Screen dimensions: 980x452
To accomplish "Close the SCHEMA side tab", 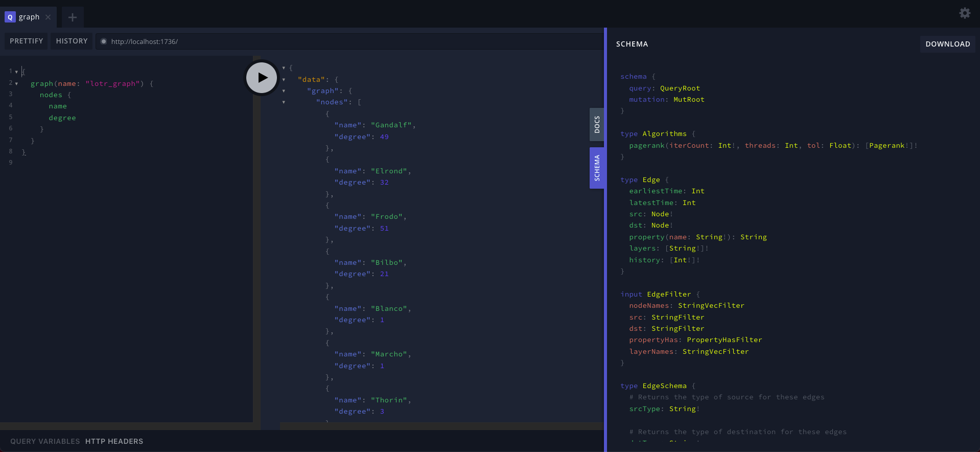I will point(596,168).
